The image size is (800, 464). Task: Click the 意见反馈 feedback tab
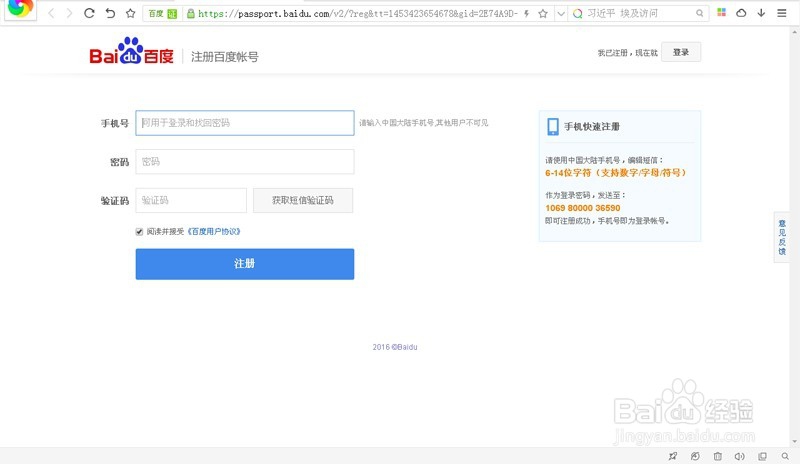[x=782, y=237]
